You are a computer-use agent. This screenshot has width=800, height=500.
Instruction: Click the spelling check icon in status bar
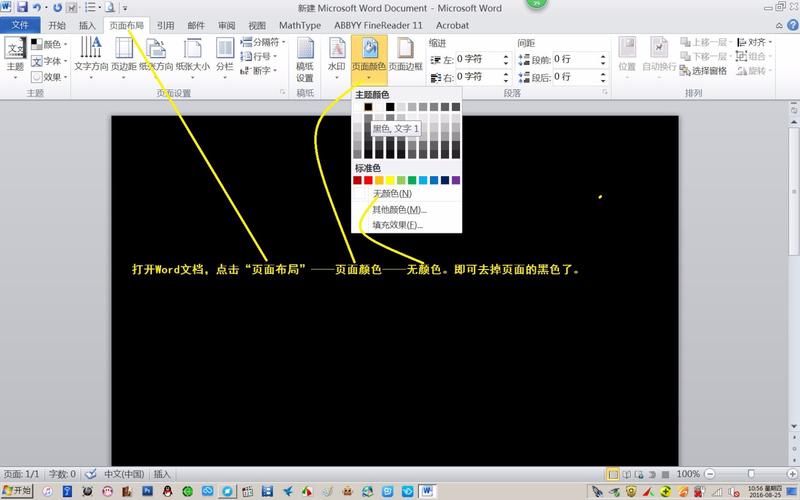(91, 474)
